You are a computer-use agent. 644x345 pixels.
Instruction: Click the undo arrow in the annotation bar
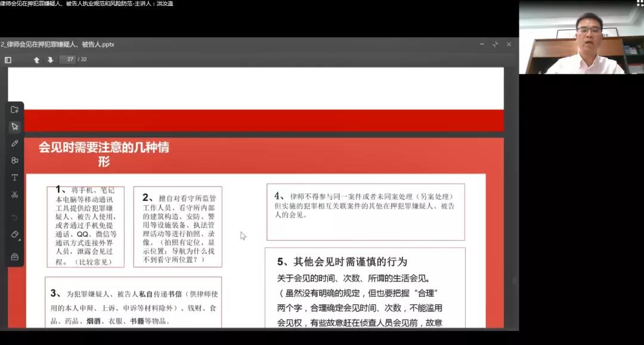15,217
